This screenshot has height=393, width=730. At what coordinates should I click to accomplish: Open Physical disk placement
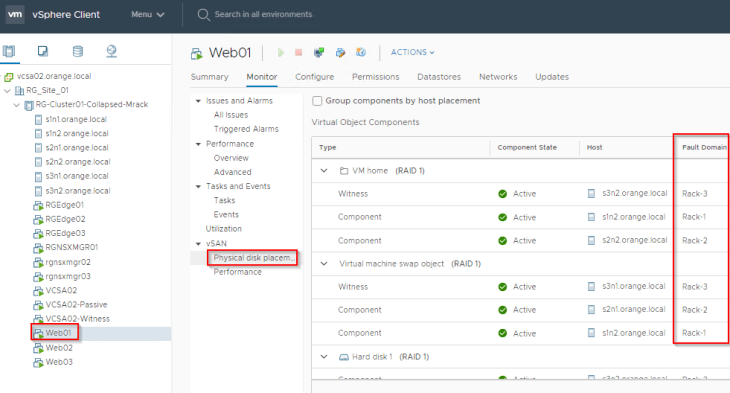tap(253, 257)
